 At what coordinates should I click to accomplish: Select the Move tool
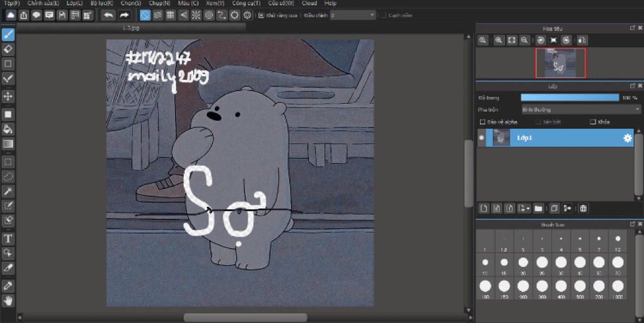coord(8,96)
